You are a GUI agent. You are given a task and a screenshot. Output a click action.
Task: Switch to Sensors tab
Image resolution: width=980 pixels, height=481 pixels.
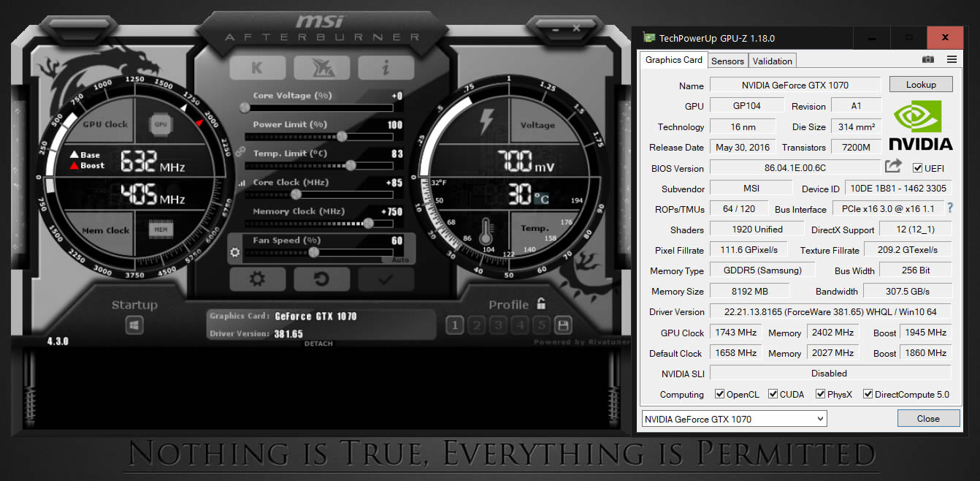click(727, 61)
